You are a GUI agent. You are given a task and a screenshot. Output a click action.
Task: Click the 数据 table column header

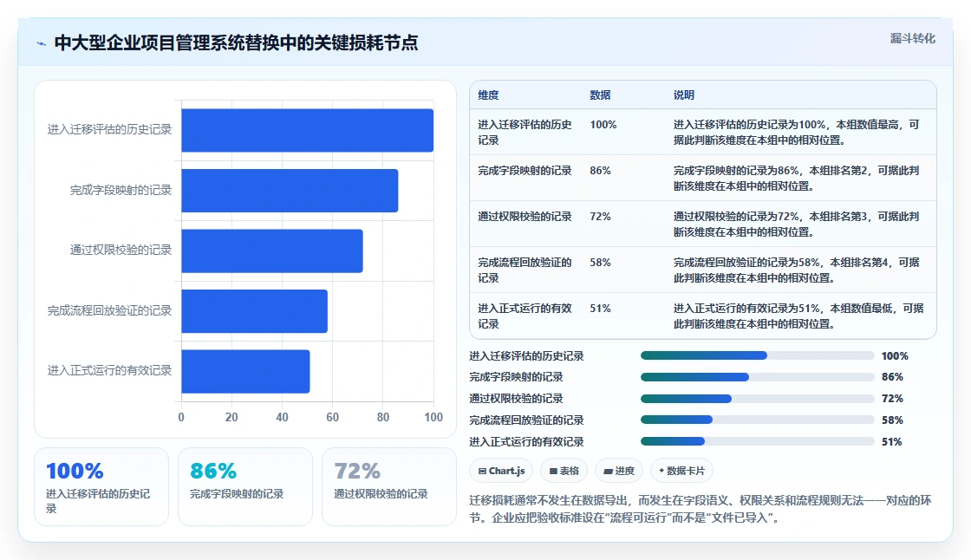click(600, 94)
